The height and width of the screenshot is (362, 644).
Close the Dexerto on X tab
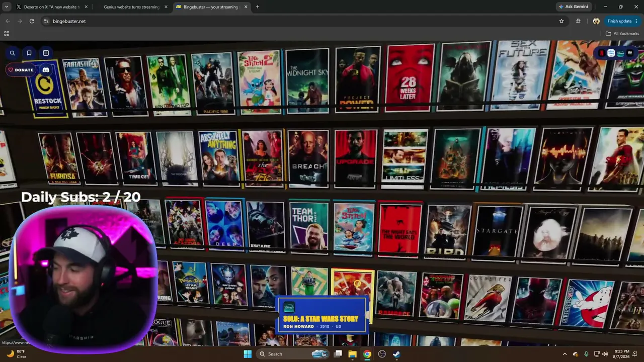[86, 7]
